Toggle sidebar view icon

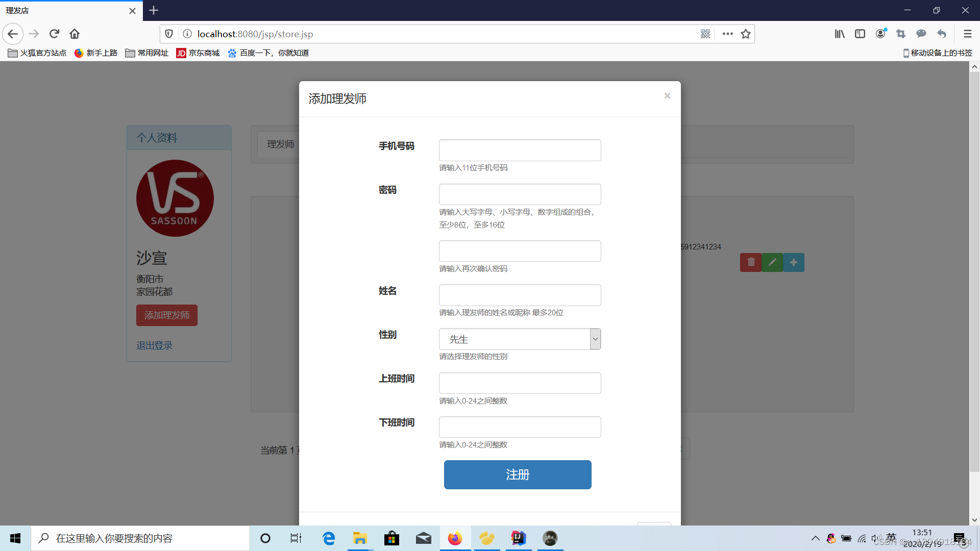tap(860, 34)
